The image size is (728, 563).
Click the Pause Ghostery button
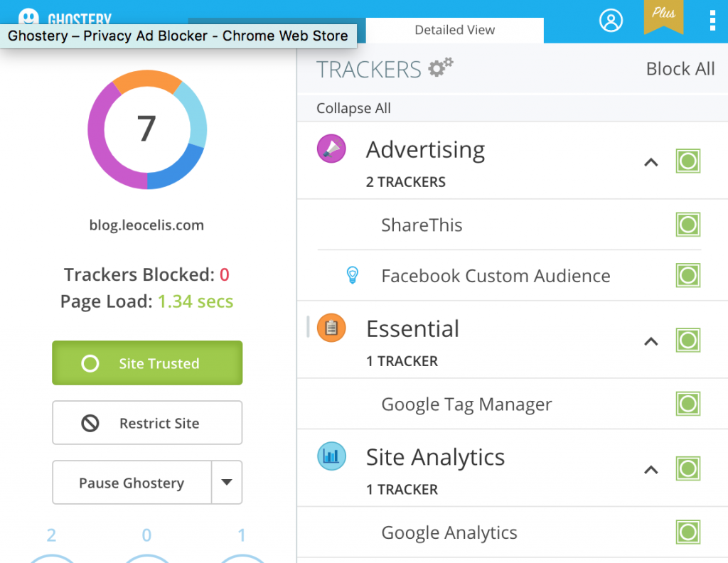132,483
